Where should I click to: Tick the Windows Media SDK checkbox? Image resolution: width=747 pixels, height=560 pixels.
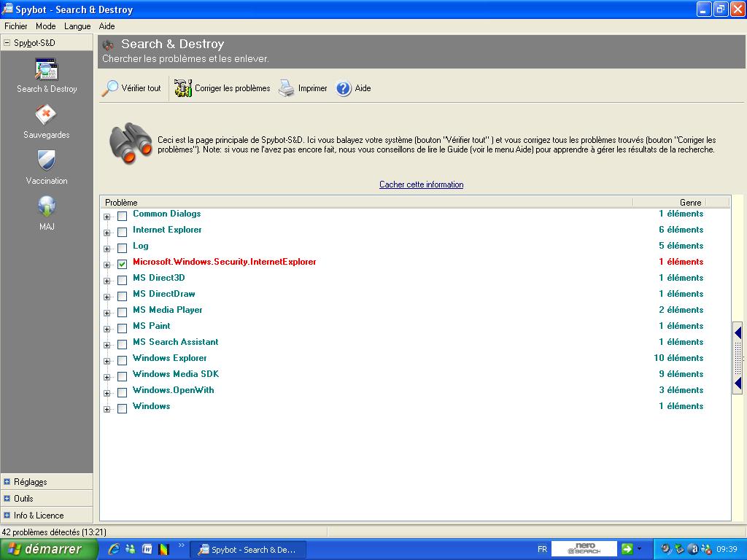pos(122,376)
